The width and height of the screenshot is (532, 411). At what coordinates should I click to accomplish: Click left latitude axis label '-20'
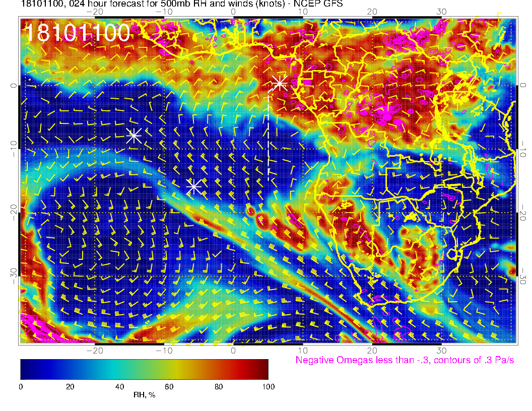[x=13, y=212]
